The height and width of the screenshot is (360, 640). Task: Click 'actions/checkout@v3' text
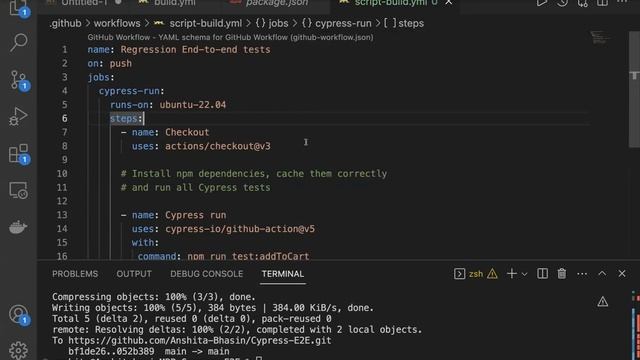(218, 146)
